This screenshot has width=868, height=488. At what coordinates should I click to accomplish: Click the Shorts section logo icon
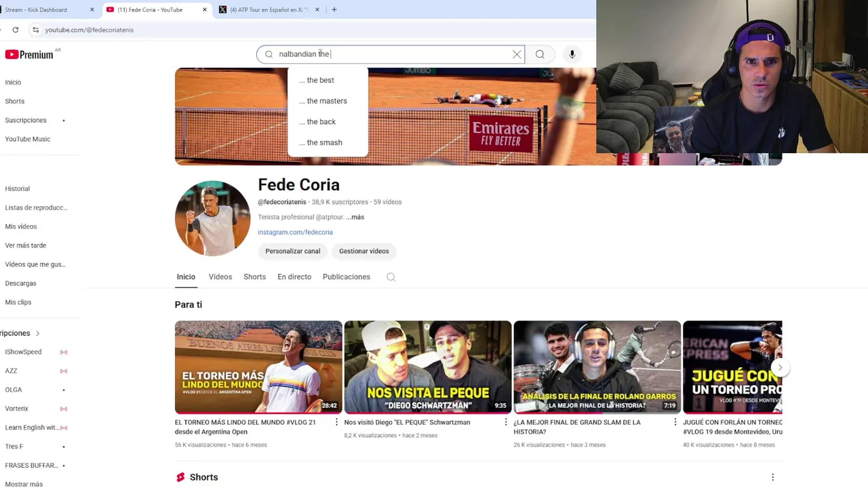pos(180,477)
